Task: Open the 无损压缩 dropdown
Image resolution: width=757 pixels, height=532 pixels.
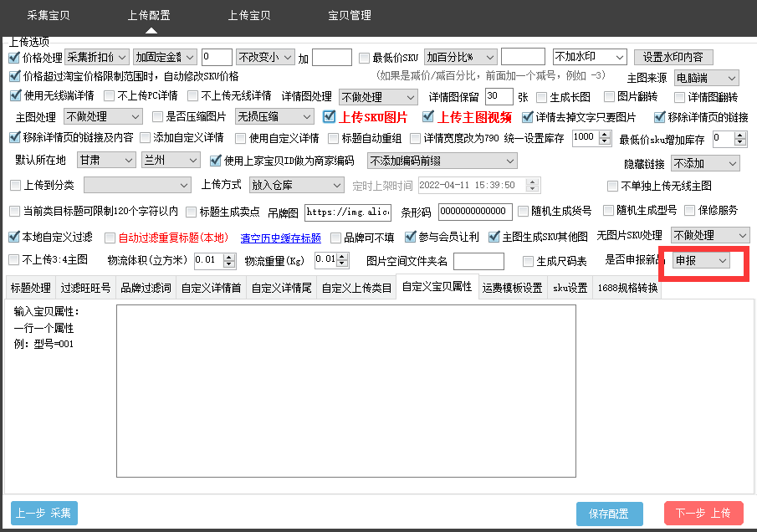Action: pos(274,116)
